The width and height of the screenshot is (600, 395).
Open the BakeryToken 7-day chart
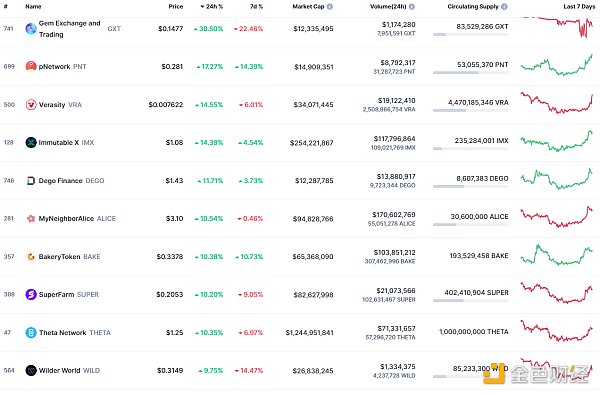click(x=557, y=255)
